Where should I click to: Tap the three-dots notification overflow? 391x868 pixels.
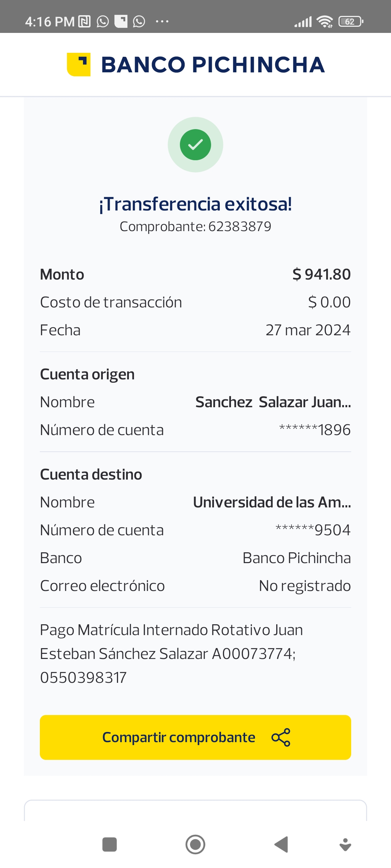[162, 22]
